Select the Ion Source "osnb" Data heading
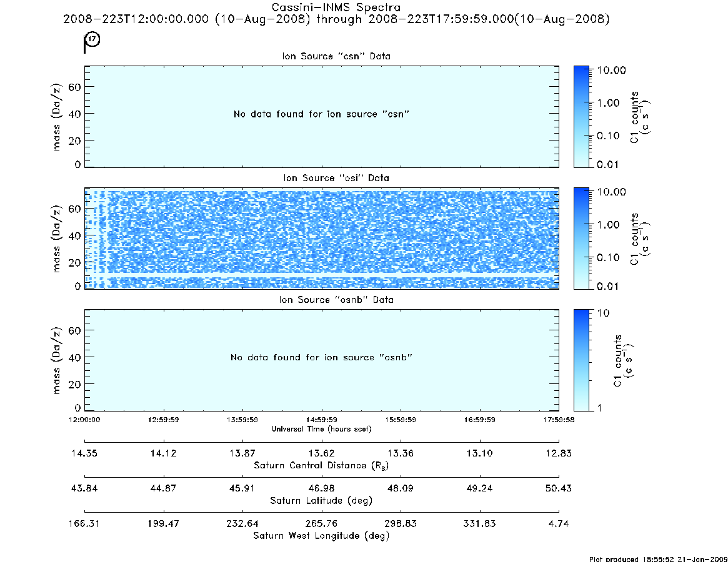Screen dimensions: 728x562 [x=336, y=300]
